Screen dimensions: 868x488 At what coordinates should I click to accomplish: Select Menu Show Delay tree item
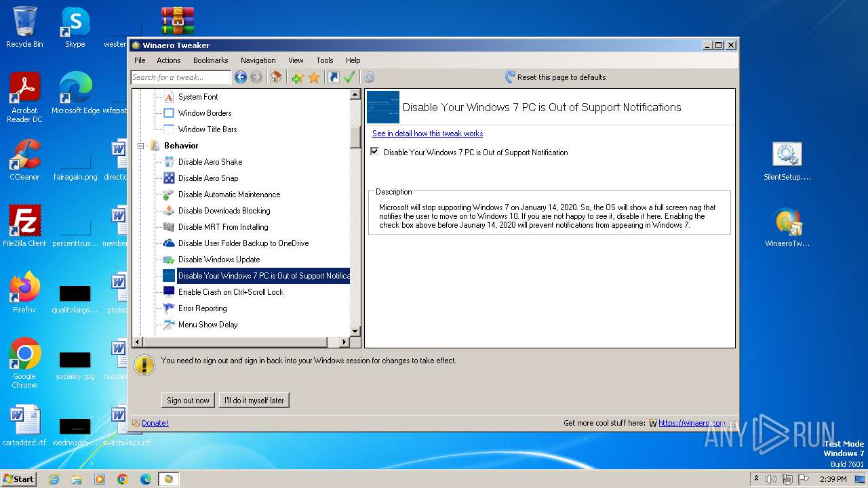click(208, 325)
